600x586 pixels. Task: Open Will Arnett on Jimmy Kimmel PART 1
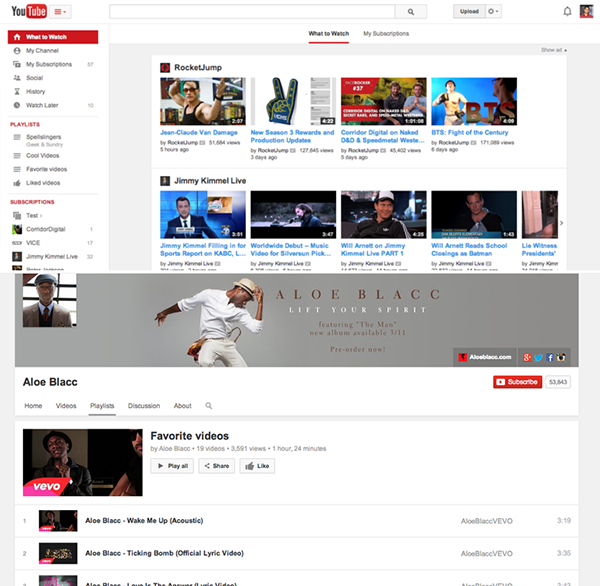coord(373,250)
